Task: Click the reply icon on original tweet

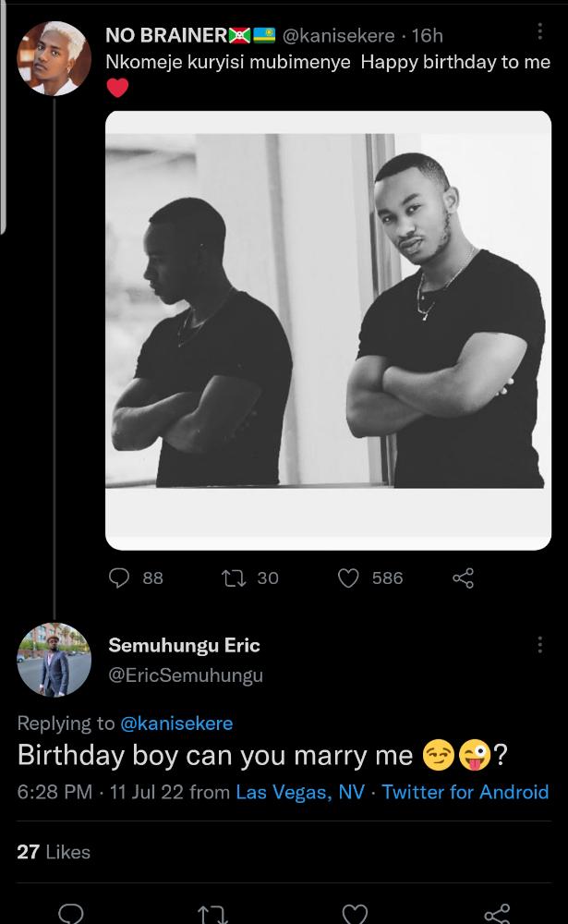Action: pyautogui.click(x=121, y=578)
